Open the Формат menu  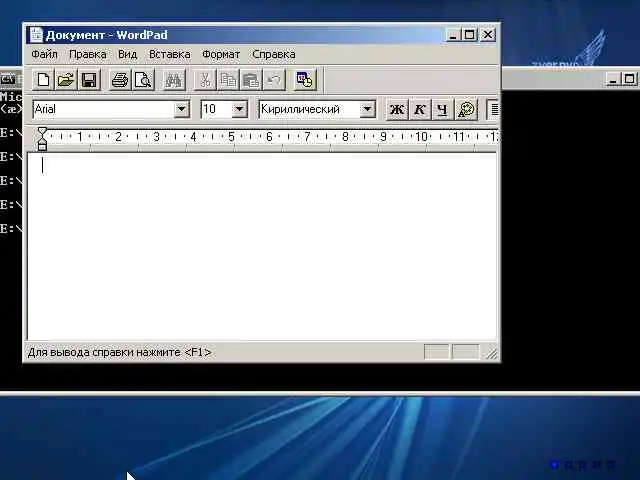pos(221,54)
